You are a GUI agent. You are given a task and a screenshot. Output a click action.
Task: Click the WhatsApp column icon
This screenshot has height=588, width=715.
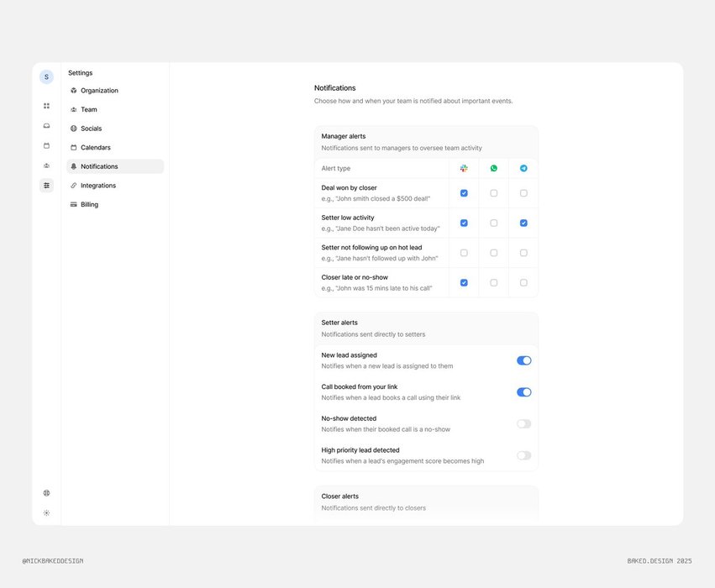494,168
